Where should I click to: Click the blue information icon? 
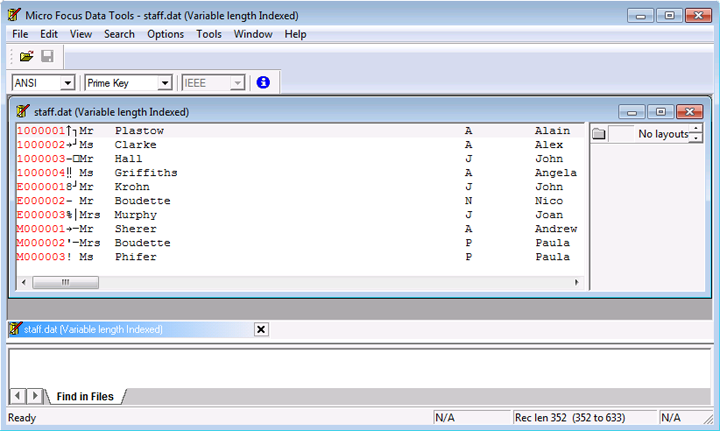[x=264, y=83]
